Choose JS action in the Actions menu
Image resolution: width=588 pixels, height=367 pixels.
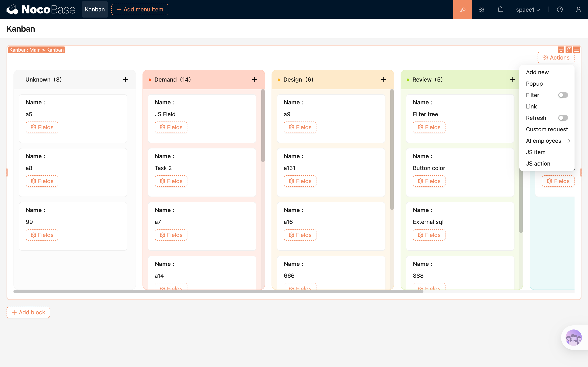[538, 164]
